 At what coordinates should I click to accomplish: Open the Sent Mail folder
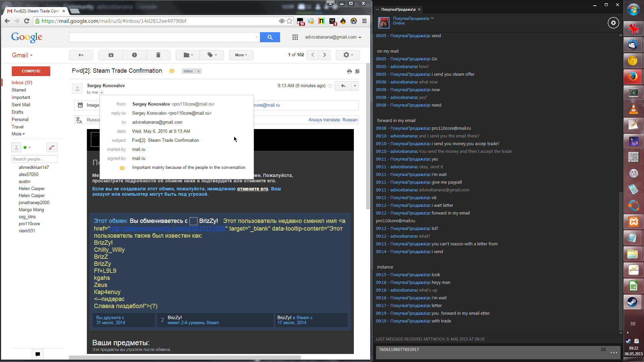[21, 105]
